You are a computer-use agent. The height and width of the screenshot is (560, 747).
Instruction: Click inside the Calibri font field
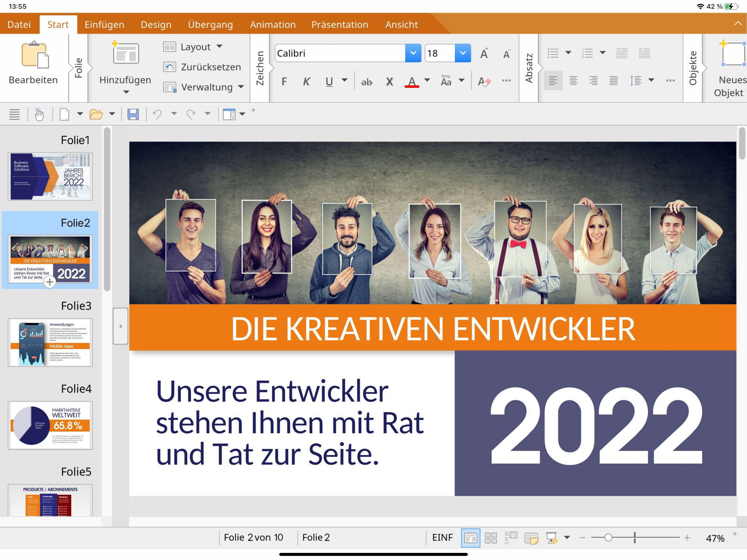pos(340,53)
